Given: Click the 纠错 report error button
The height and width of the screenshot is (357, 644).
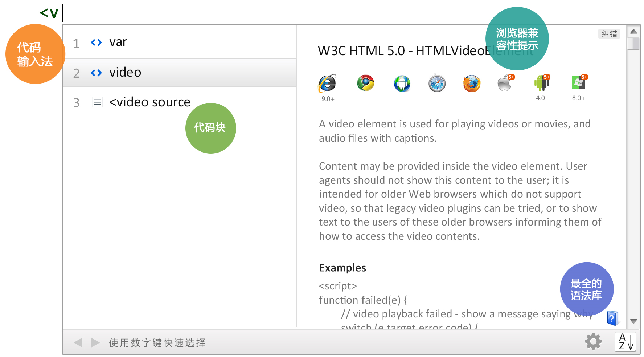Looking at the screenshot, I should click(609, 34).
